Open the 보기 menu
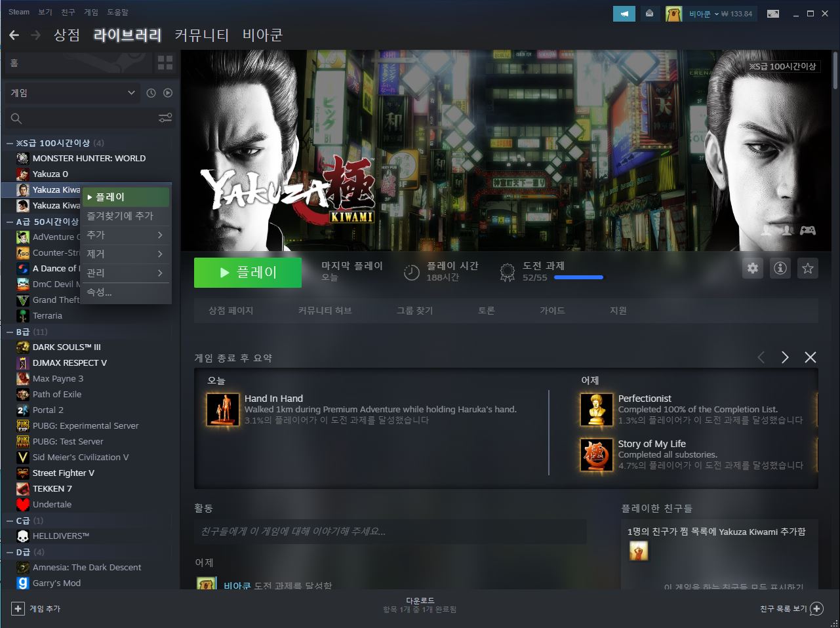The height and width of the screenshot is (628, 840). (45, 12)
